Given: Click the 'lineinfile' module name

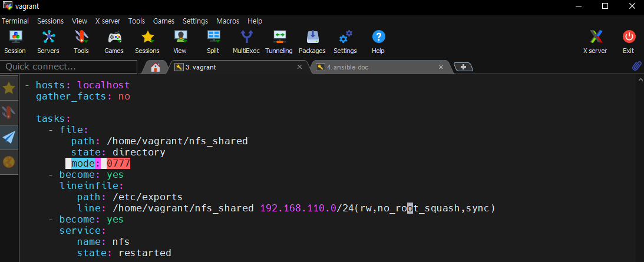Looking at the screenshot, I should [89, 186].
